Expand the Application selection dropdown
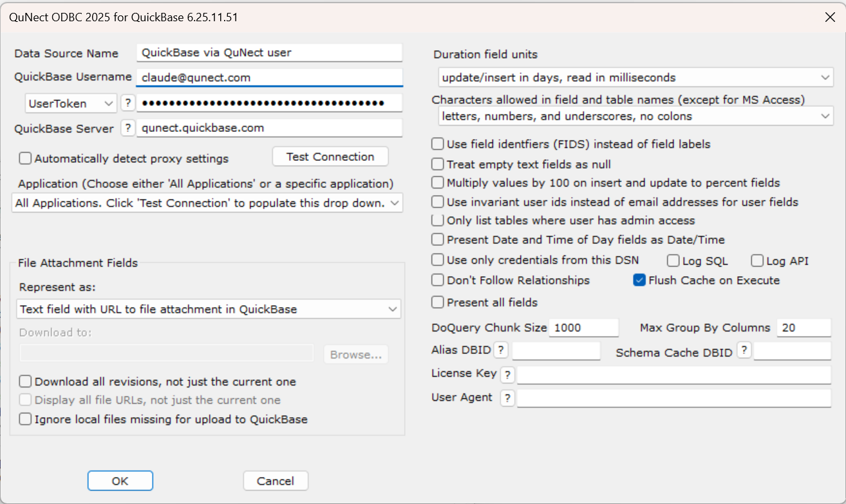The height and width of the screenshot is (504, 846). pos(207,203)
